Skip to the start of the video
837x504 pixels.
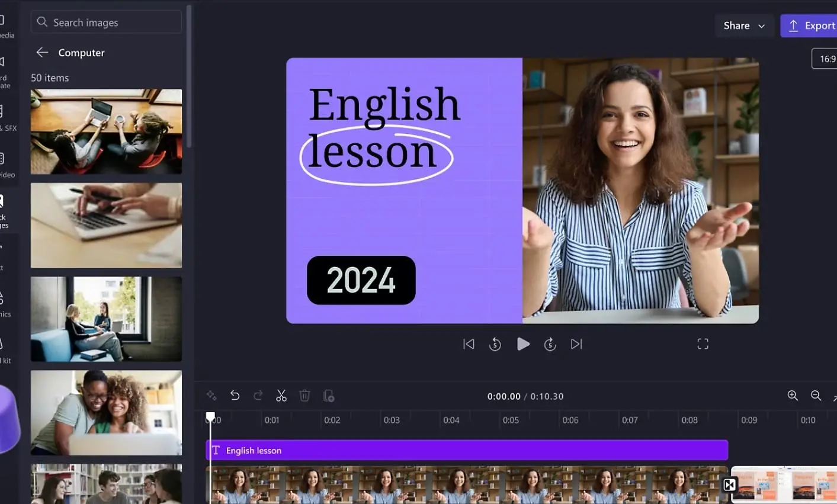click(469, 344)
